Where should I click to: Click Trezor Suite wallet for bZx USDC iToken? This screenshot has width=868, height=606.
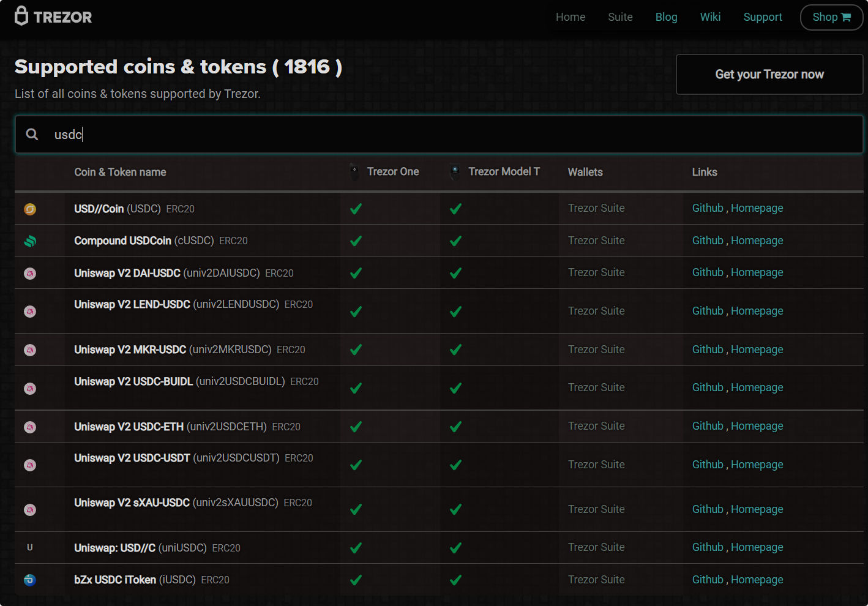click(596, 580)
